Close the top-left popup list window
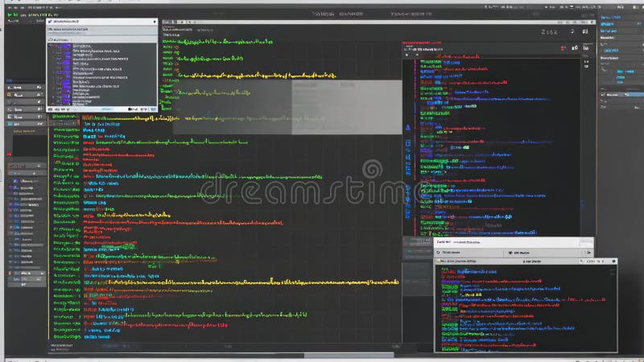The width and height of the screenshot is (644, 362). (155, 22)
